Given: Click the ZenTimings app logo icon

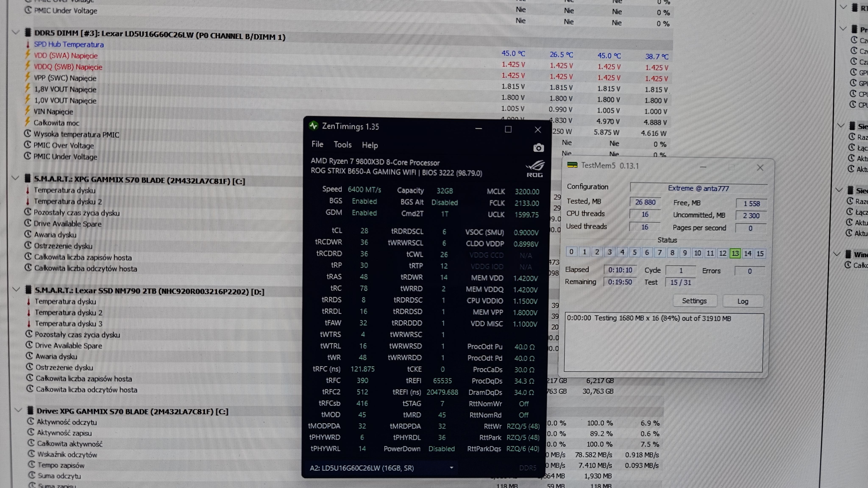Looking at the screenshot, I should (x=313, y=126).
